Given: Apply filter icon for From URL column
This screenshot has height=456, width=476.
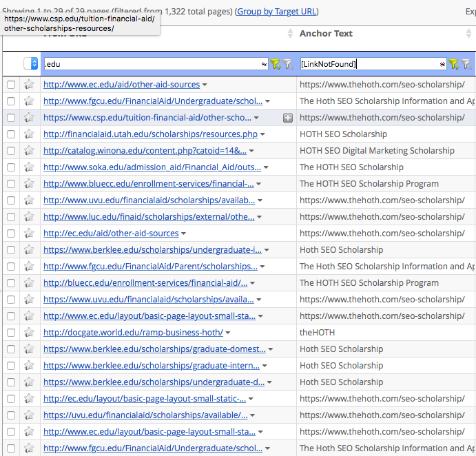Looking at the screenshot, I should [x=276, y=64].
